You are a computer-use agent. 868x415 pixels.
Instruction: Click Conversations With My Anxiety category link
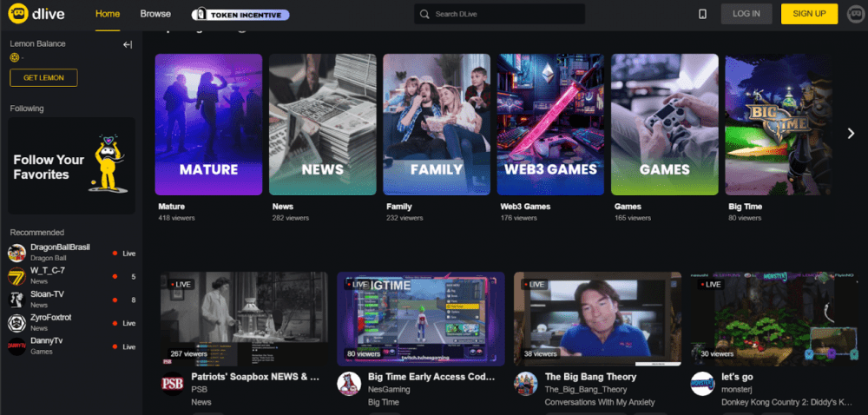(600, 402)
